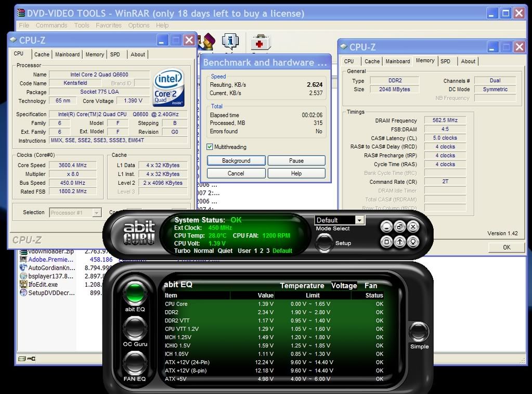This screenshot has width=532, height=394.
Task: Open the WinRAR Favorites menu
Action: [x=109, y=25]
